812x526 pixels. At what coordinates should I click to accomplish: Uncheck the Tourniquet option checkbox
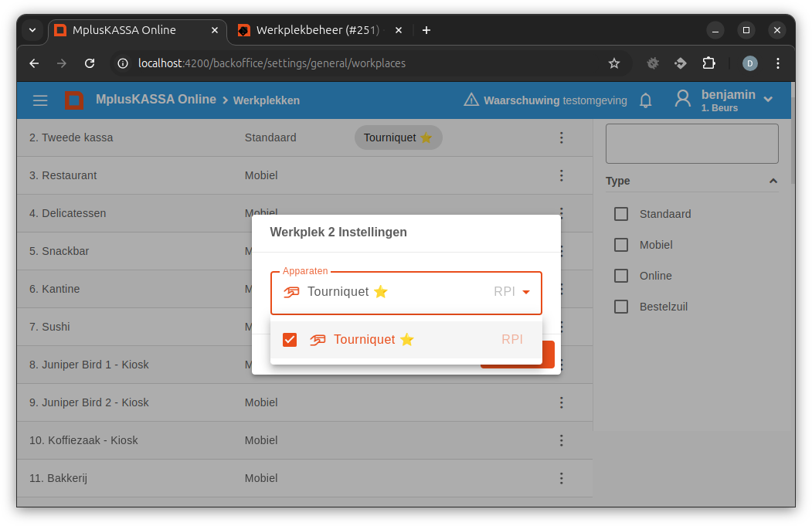point(290,340)
